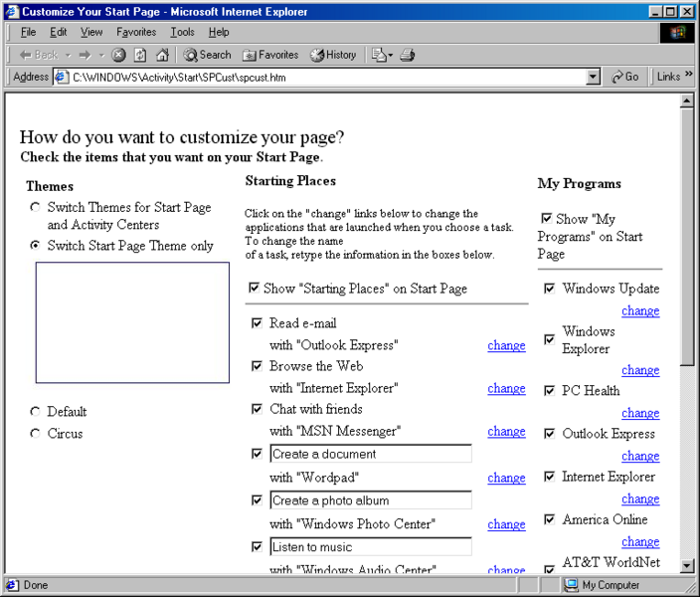Expand the Links toolbar chevron

690,77
